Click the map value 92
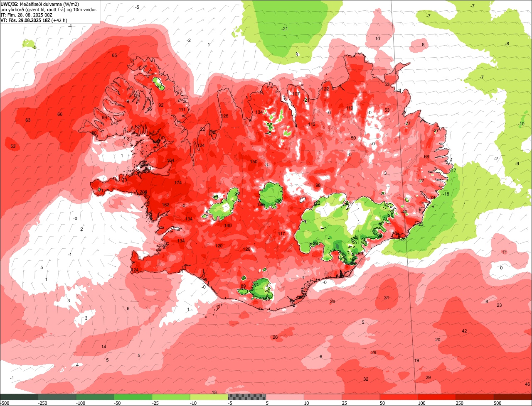Screen dimensions: 532x406 coord(161,105)
